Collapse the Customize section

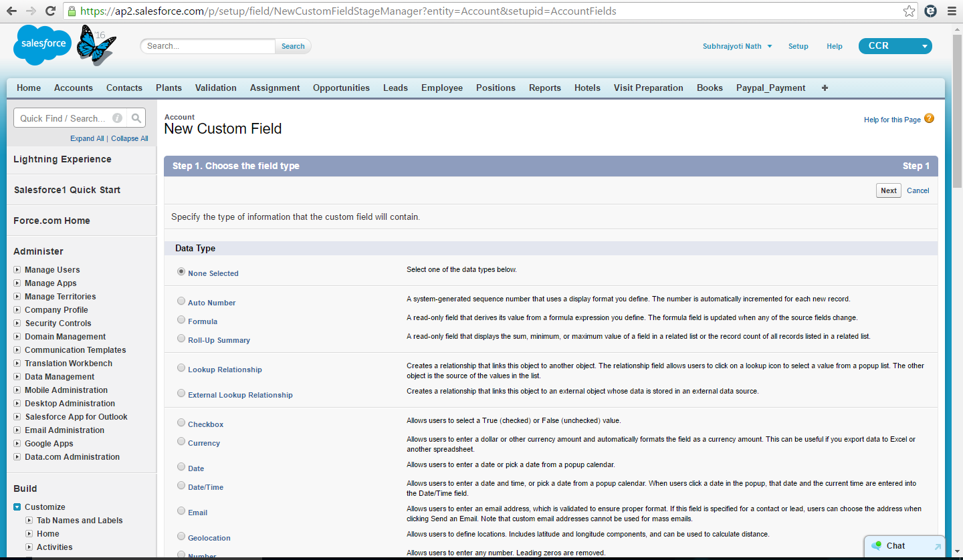tap(17, 507)
